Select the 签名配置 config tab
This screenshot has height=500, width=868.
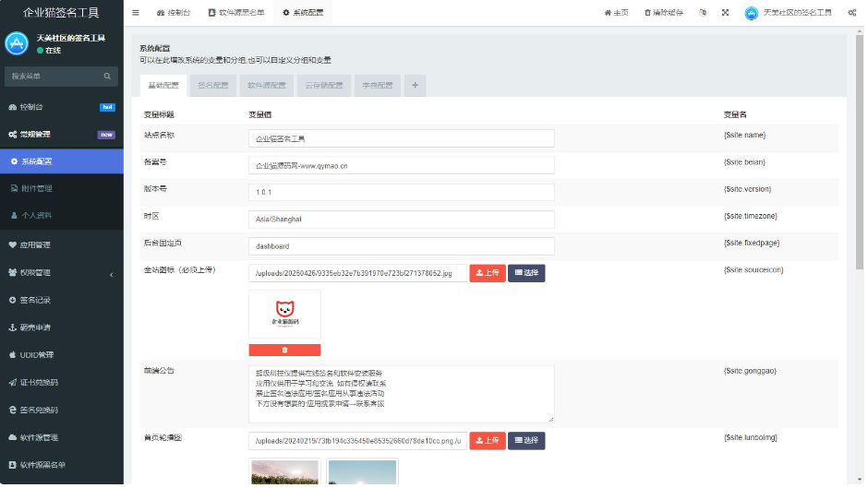tap(213, 85)
